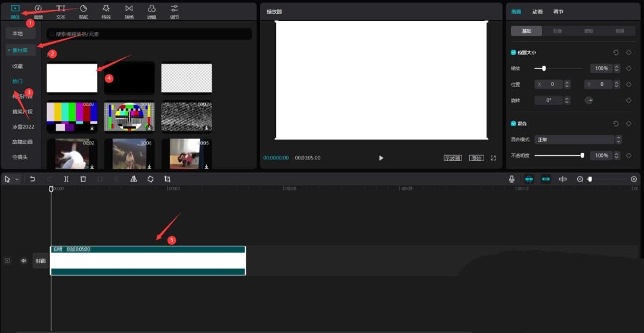Toggle the 混合 checkbox
Viewport: 644px width, 333px height.
tap(514, 124)
